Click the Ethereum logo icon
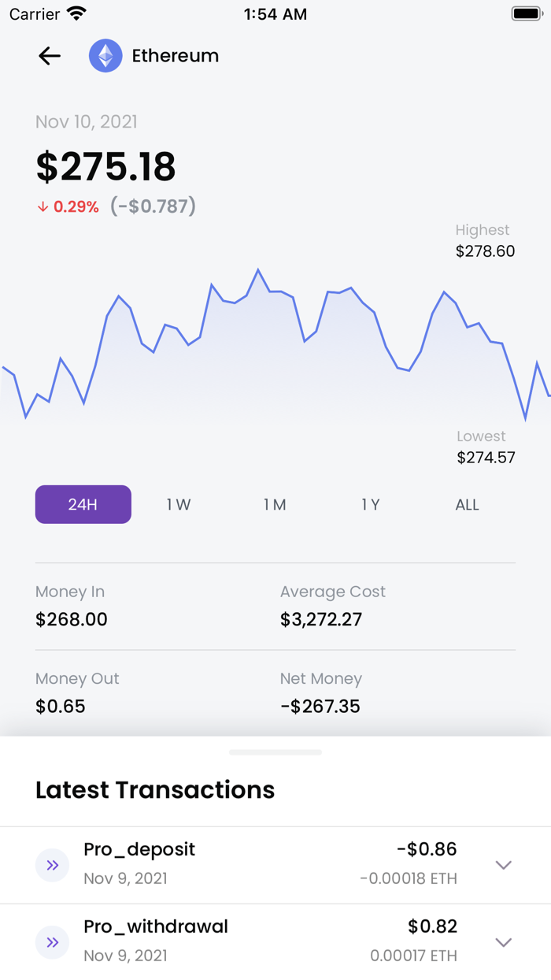This screenshot has width=551, height=980. tap(105, 55)
